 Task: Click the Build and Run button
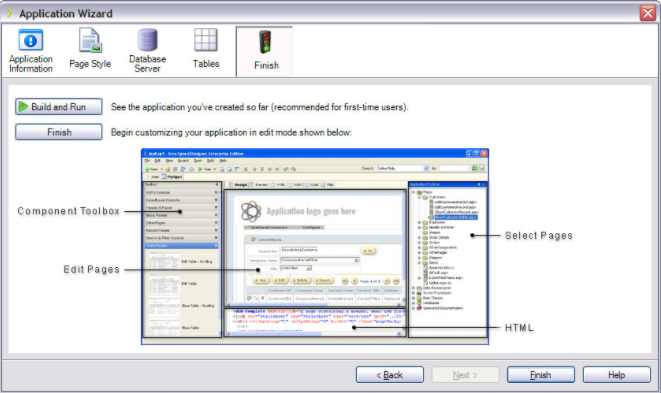59,107
